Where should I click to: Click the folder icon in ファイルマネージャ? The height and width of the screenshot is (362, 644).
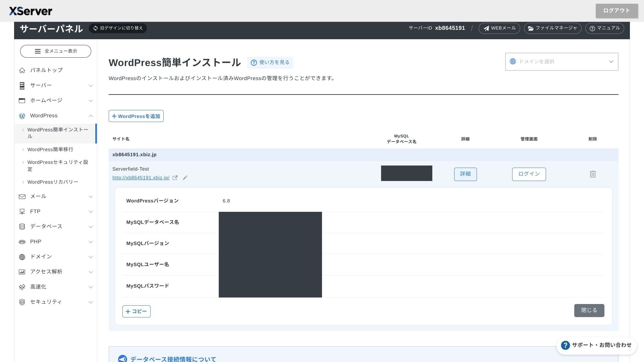(531, 28)
